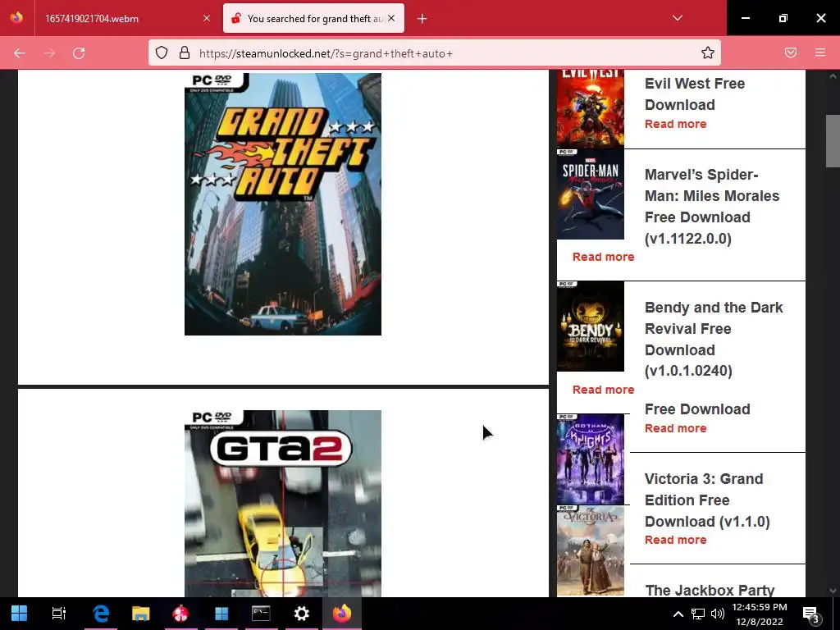This screenshot has height=630, width=840.
Task: Open 'Victoria 3: Grand Edition' title link
Action: (707, 500)
